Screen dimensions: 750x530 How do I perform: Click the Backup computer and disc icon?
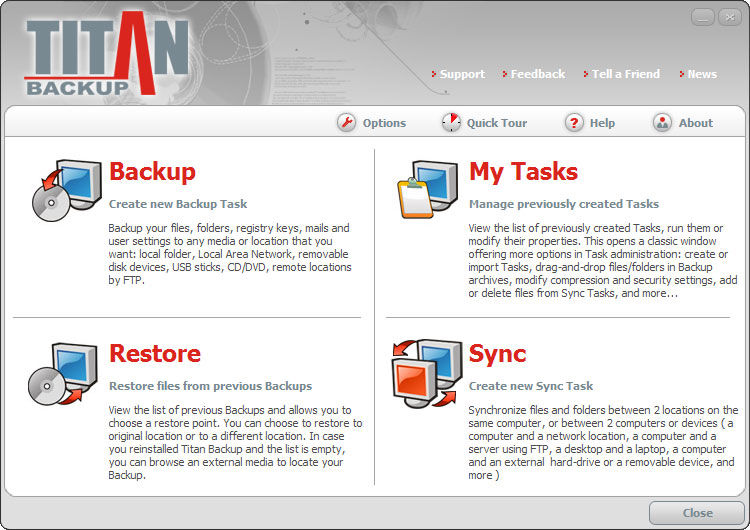(x=66, y=190)
